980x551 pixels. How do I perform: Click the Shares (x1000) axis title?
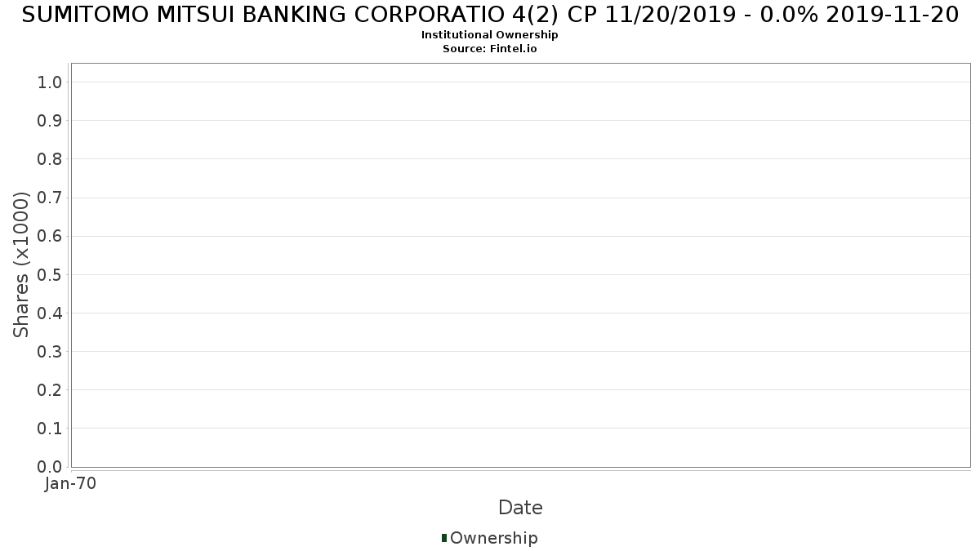tap(21, 264)
